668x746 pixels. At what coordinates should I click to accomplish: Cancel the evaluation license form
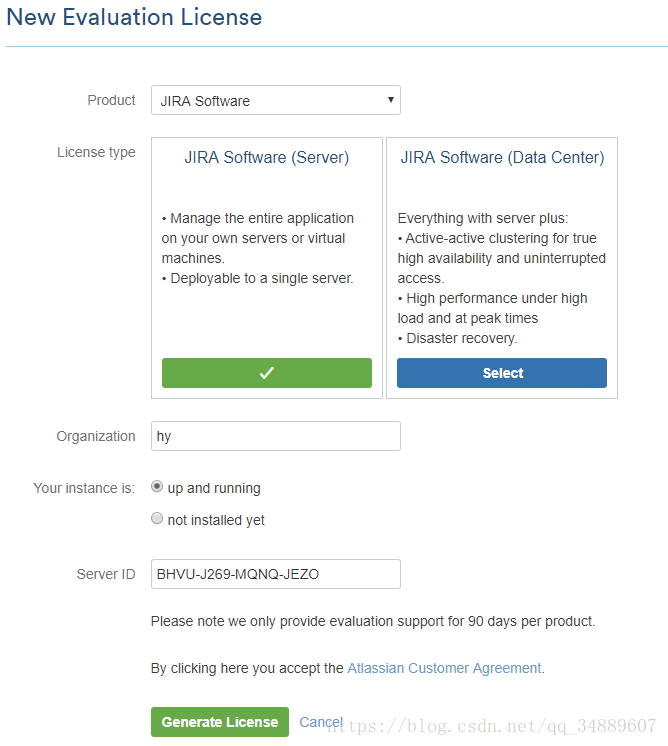pyautogui.click(x=321, y=722)
